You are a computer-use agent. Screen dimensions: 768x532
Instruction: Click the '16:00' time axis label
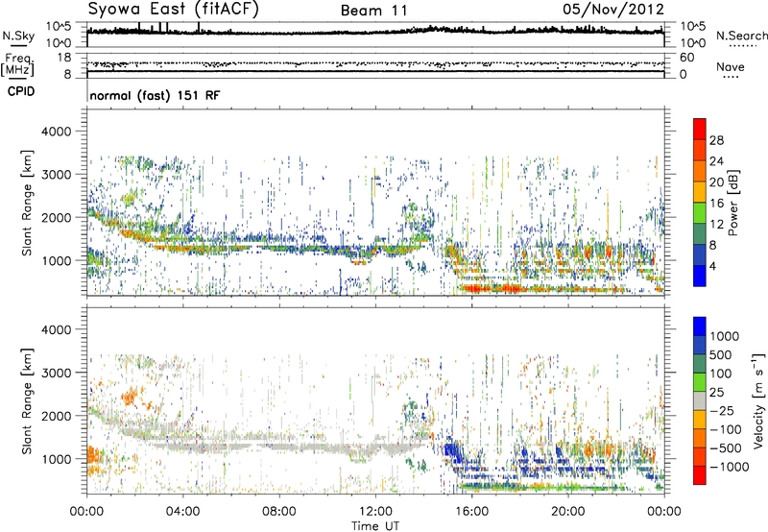(x=471, y=512)
